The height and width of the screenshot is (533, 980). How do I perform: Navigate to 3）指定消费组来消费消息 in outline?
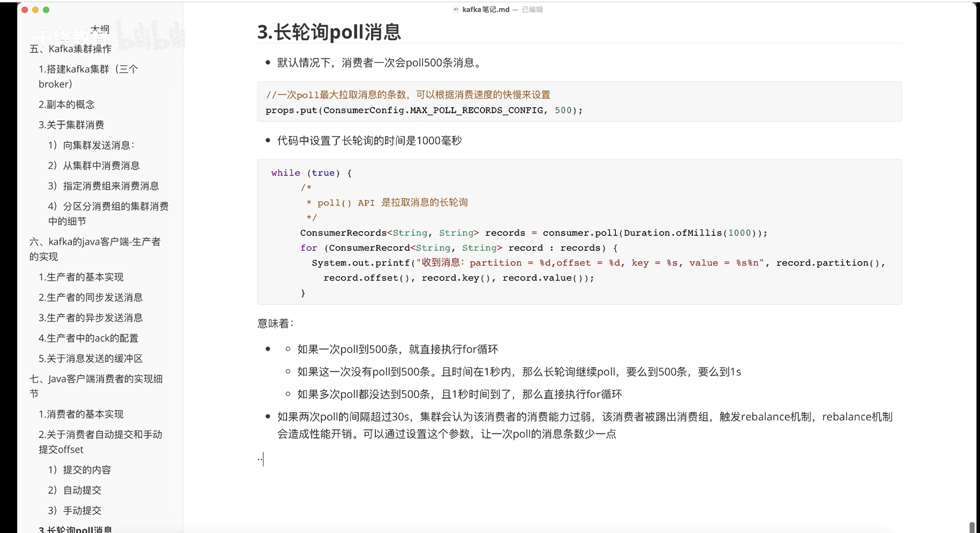pos(103,186)
